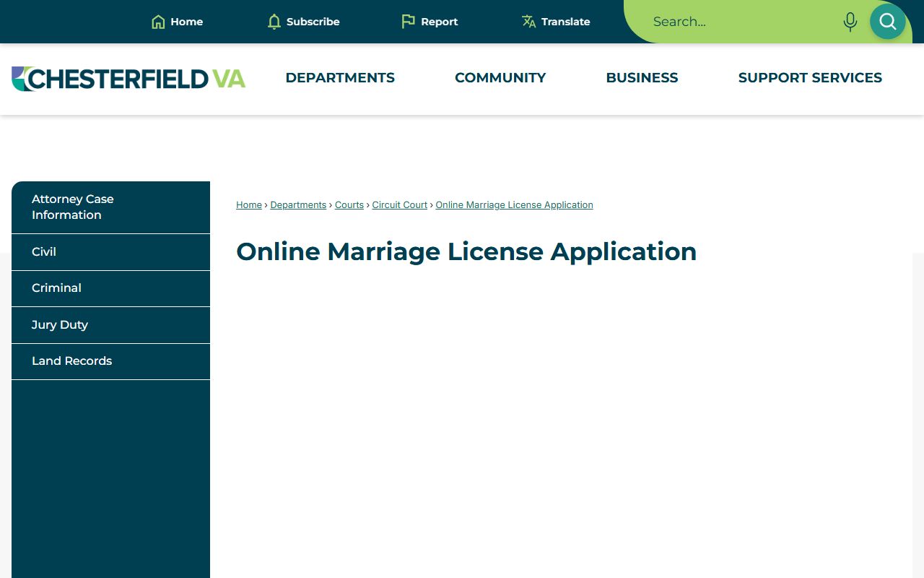This screenshot has width=924, height=578.
Task: Go to Circuit Court breadcrumb link
Action: click(400, 205)
